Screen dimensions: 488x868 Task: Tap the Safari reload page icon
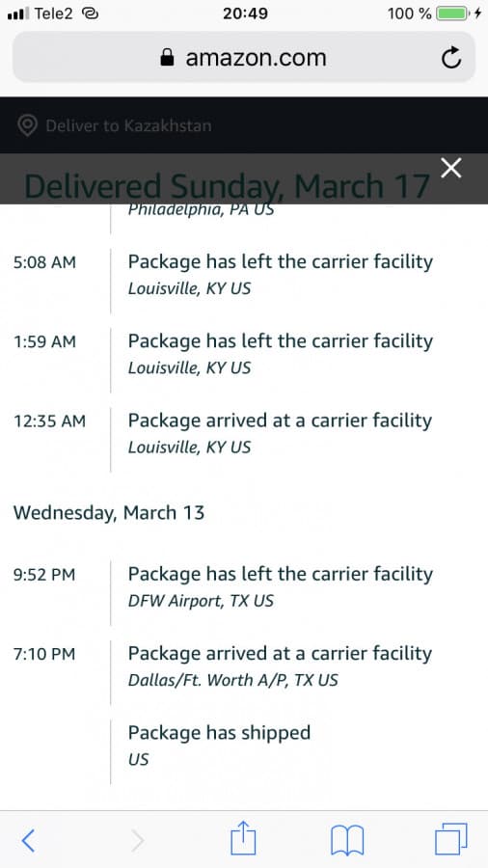tap(451, 58)
